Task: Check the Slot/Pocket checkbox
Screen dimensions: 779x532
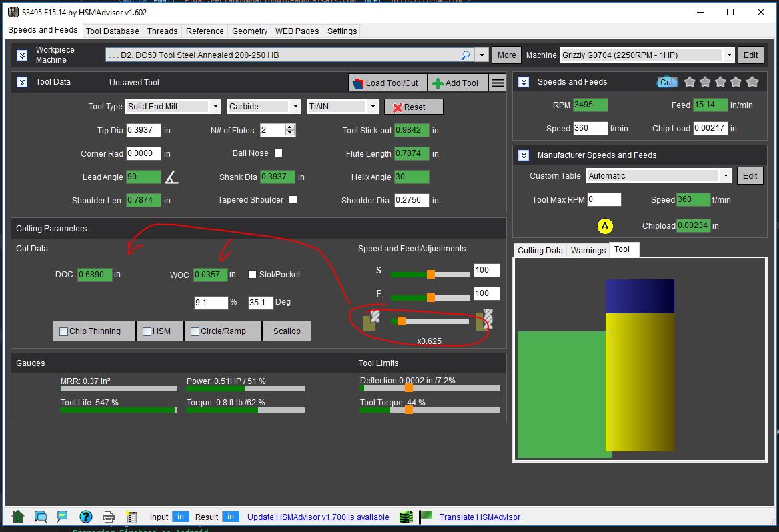Action: pyautogui.click(x=253, y=274)
